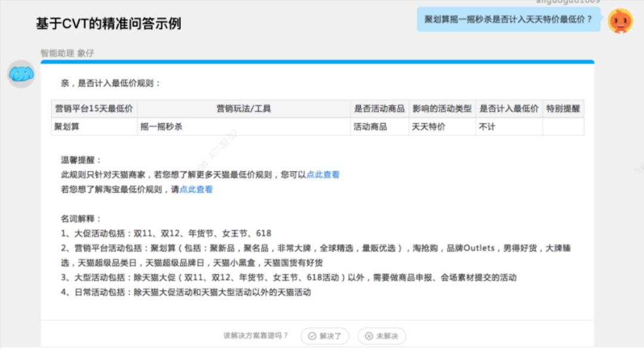The width and height of the screenshot is (644, 349).
Task: Select table cell 活动商品
Action: coord(379,127)
